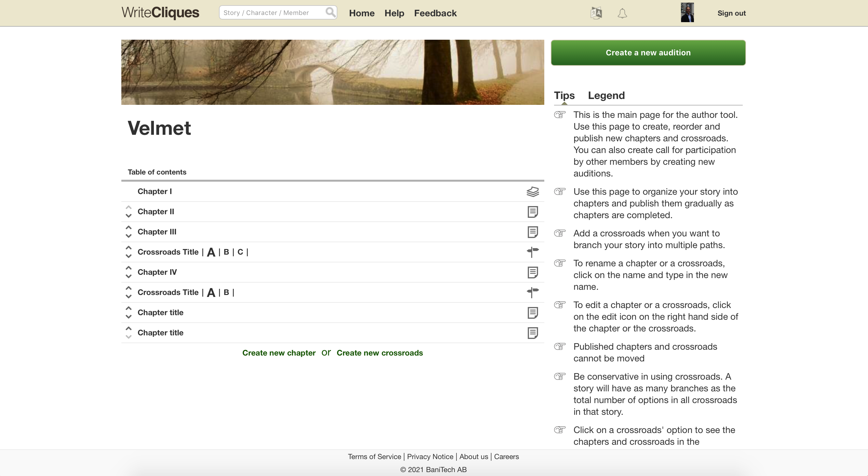Click the first crossroads signpost icon
This screenshot has height=476, width=868.
pos(532,252)
